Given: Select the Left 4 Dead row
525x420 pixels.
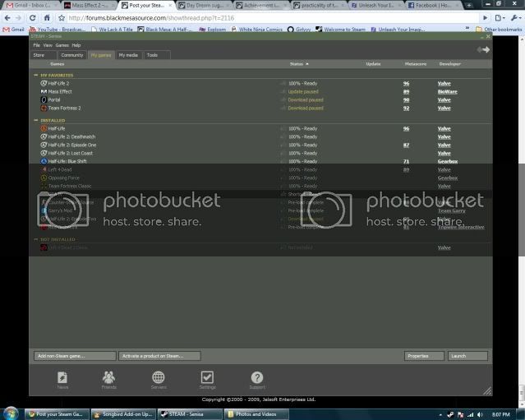Looking at the screenshot, I should (260, 169).
